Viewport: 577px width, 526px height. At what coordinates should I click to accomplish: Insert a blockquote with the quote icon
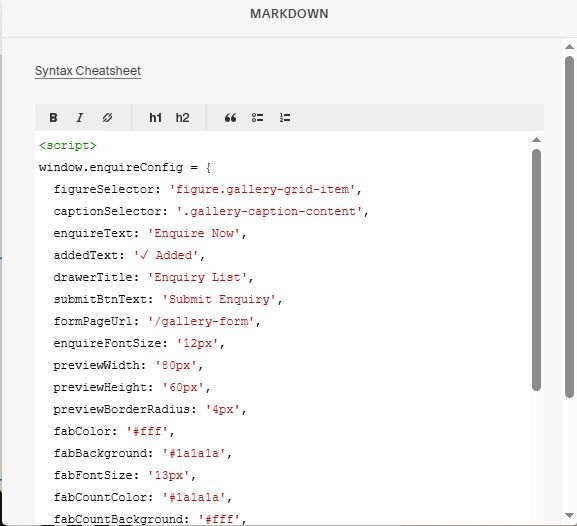point(230,118)
